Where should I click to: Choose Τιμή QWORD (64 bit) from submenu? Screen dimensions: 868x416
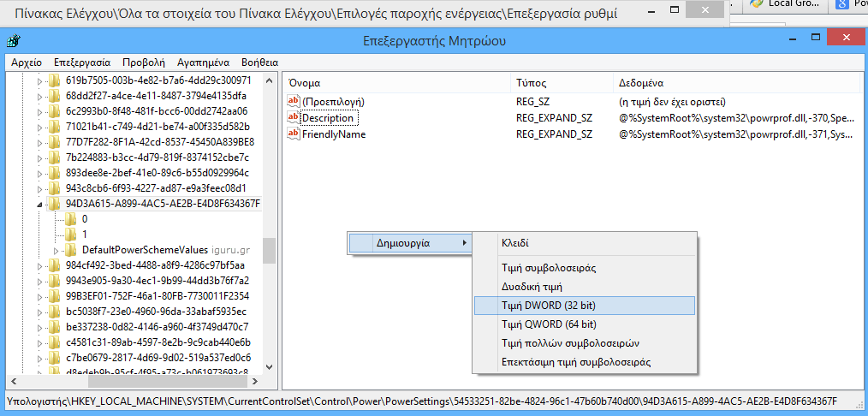(585, 324)
